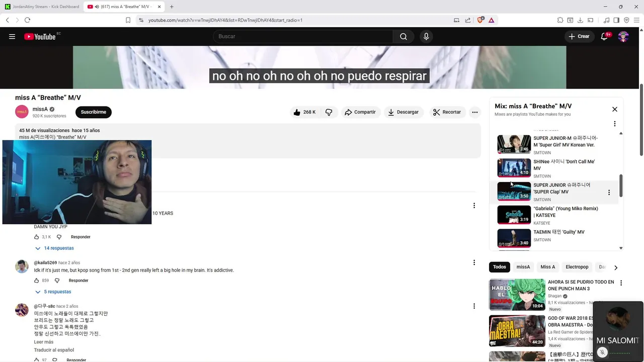
Task: Open options for @kaila5269 comment
Action: (474, 262)
